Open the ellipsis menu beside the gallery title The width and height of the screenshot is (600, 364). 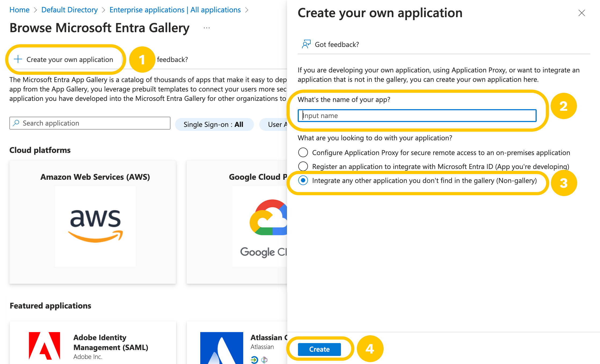(206, 28)
